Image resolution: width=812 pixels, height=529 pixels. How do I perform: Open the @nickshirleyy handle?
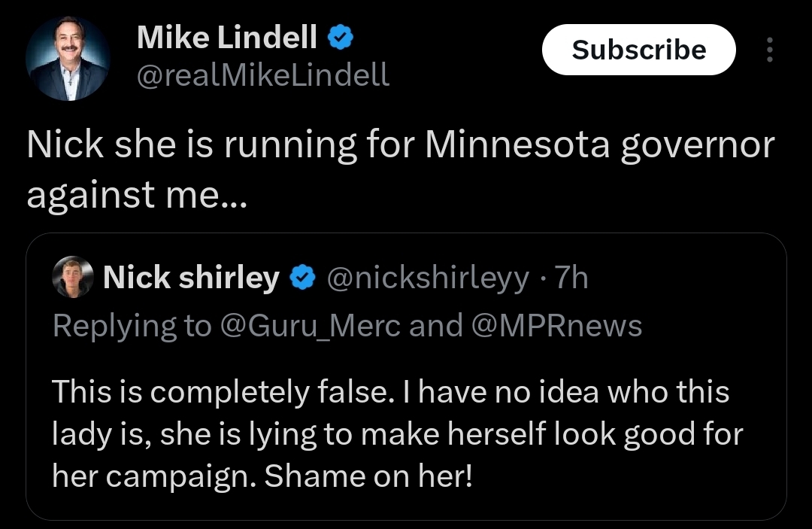click(x=427, y=279)
